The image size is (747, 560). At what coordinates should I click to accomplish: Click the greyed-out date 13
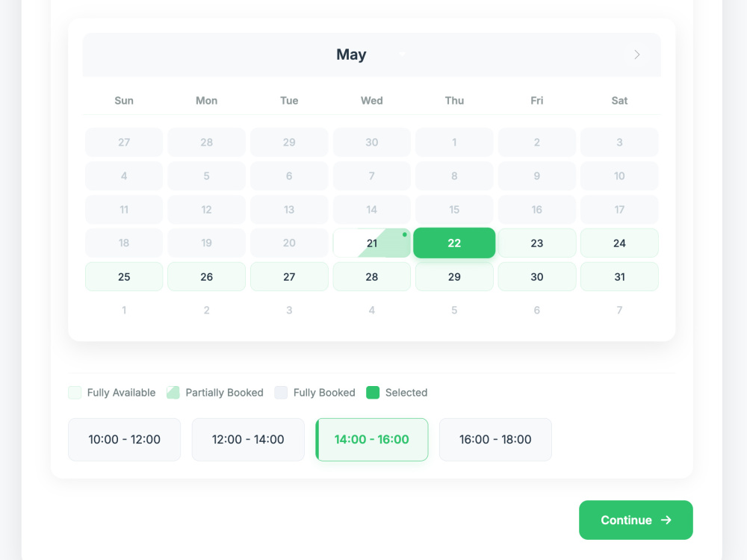pos(289,210)
